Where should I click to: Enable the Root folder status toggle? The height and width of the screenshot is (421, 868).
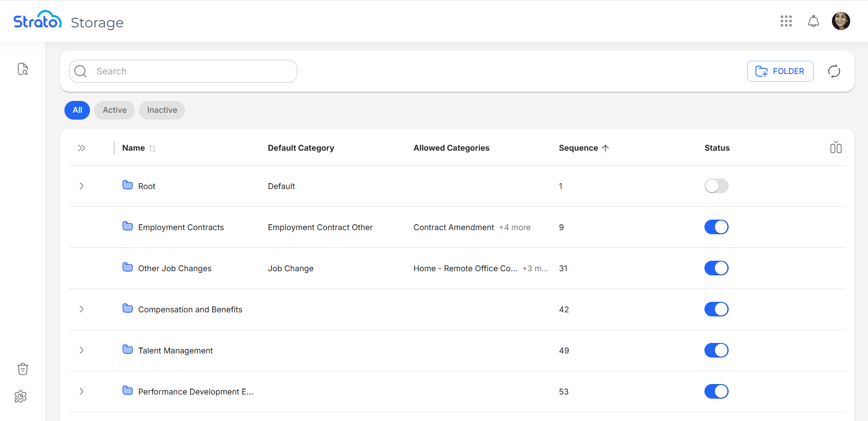tap(716, 186)
